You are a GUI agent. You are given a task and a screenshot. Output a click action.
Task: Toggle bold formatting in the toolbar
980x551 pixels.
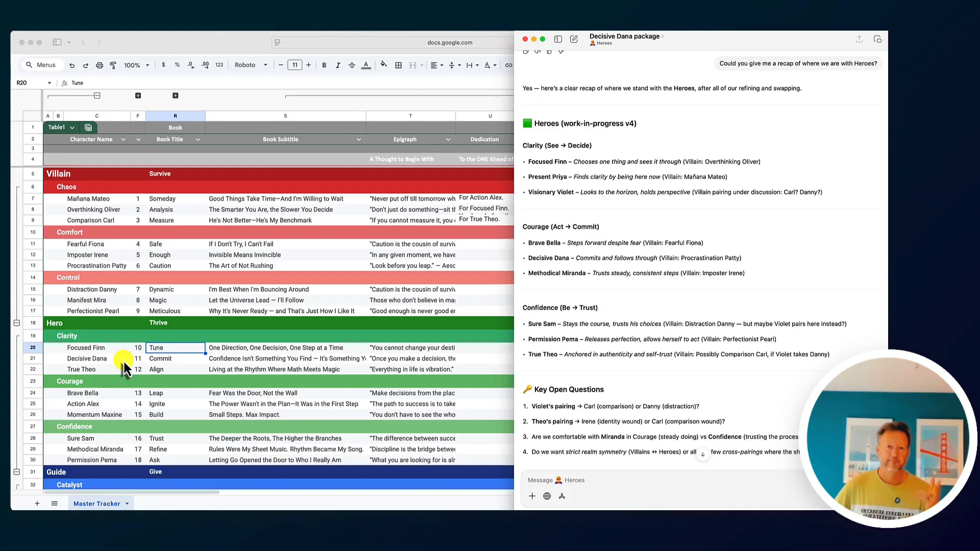324,65
